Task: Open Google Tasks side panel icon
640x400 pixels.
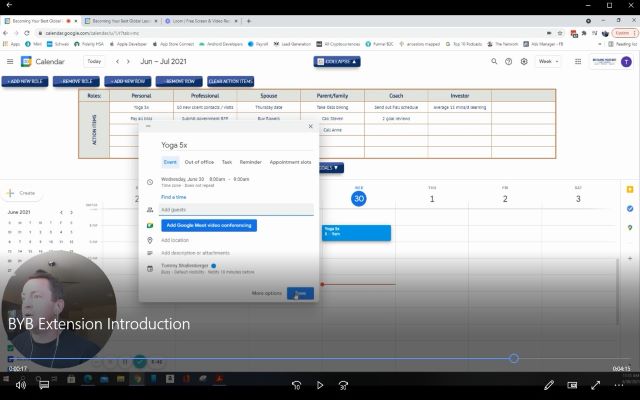Action: (x=630, y=209)
